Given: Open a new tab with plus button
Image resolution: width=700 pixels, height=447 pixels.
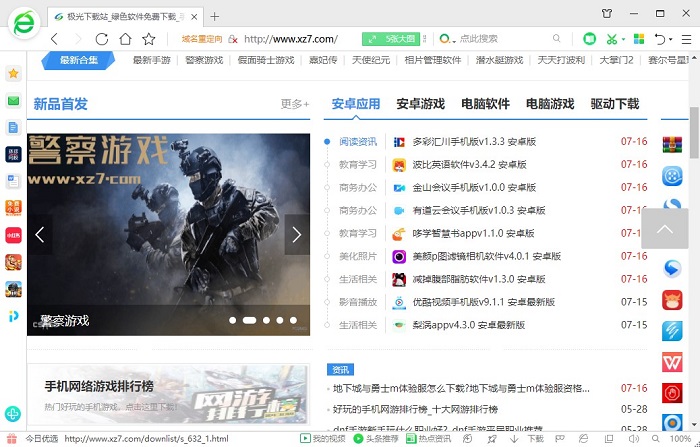Looking at the screenshot, I should coord(215,17).
